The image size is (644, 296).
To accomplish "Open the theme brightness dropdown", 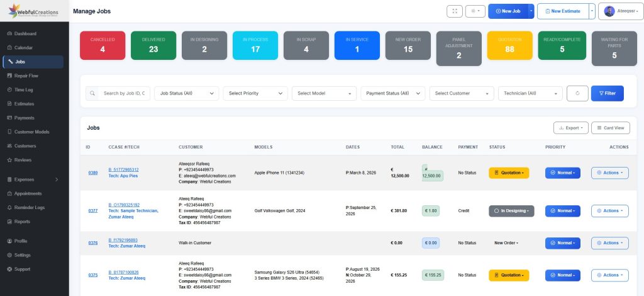I will click(475, 11).
